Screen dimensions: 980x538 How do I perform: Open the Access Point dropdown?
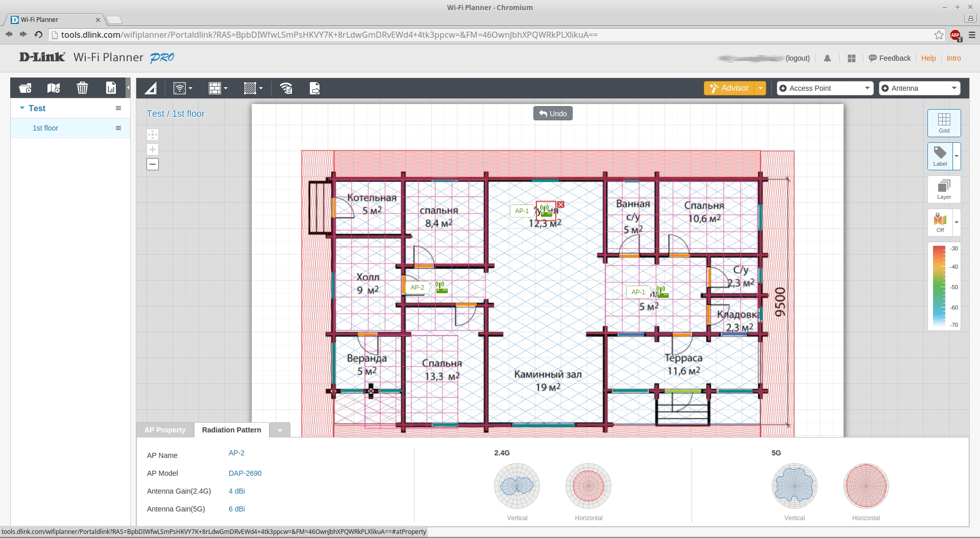coord(825,88)
